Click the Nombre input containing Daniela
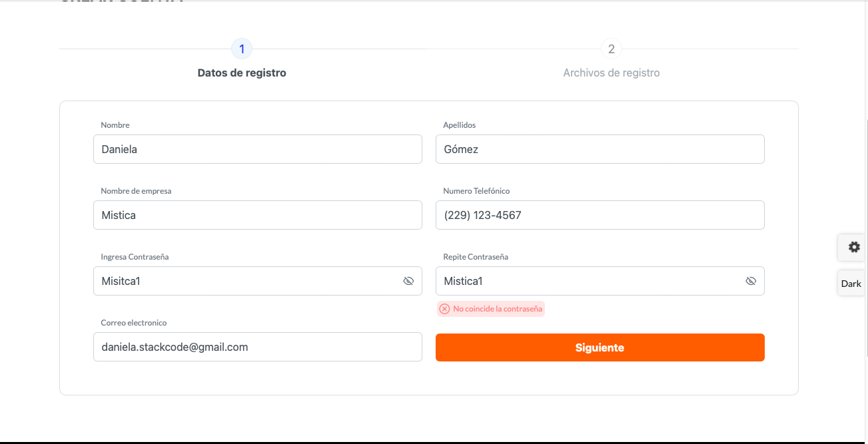Screen dimensions: 868x444 [257, 149]
